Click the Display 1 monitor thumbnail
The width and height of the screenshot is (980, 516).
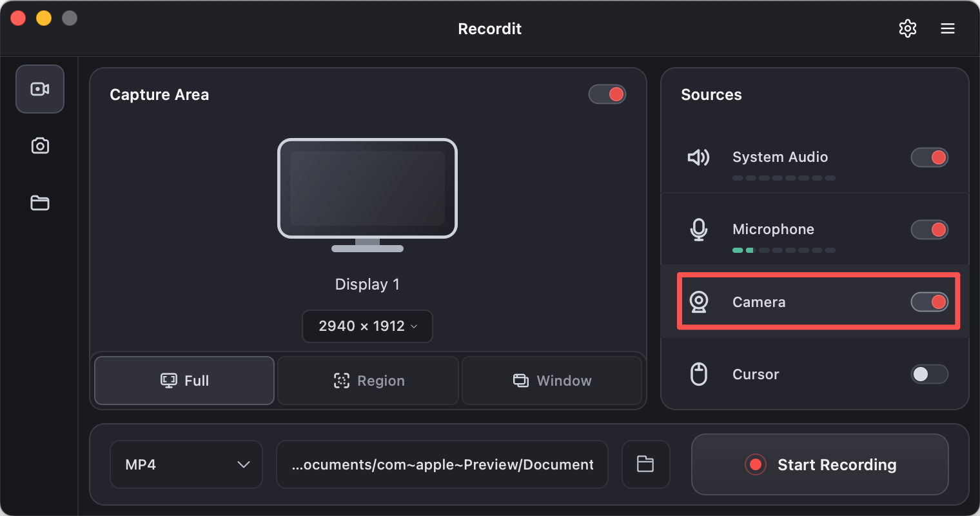pos(367,195)
